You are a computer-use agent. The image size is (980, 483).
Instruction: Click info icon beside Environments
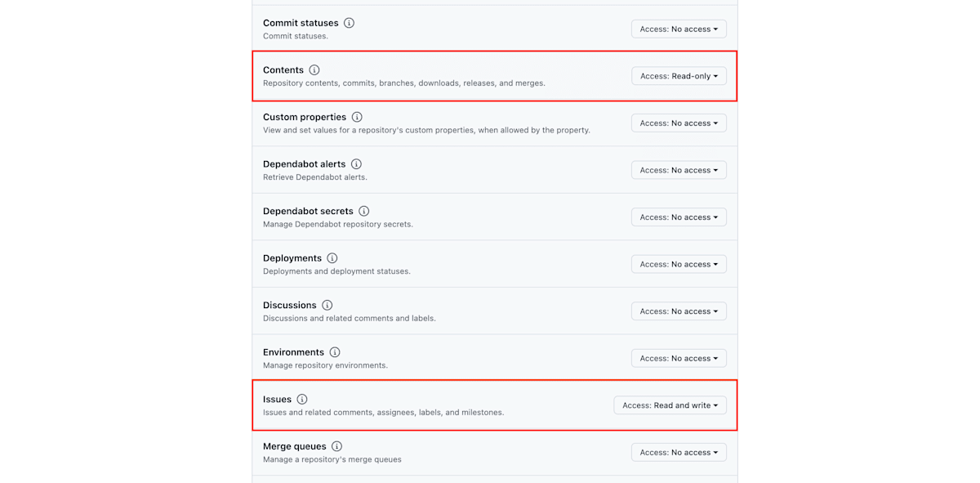click(335, 352)
